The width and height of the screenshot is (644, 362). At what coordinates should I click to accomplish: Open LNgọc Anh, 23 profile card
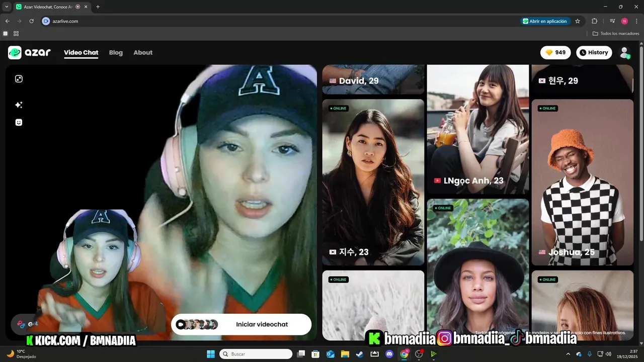pos(478,129)
